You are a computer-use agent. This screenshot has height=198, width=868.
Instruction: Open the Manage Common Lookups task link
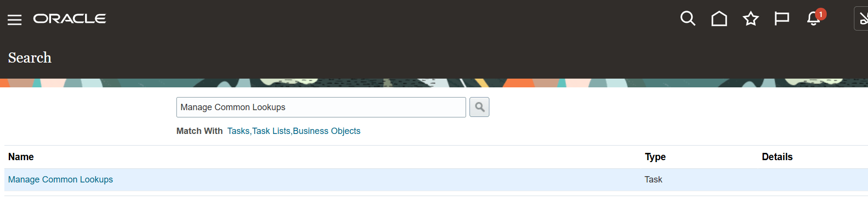pos(60,180)
